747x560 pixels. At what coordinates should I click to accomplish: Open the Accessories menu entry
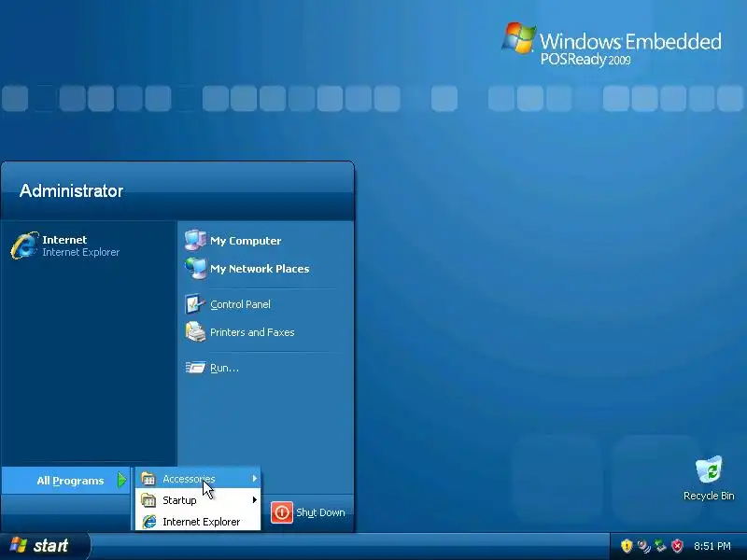coord(198,479)
